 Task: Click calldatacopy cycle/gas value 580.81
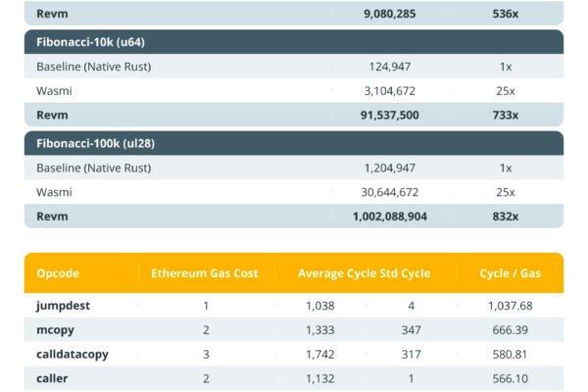510,355
